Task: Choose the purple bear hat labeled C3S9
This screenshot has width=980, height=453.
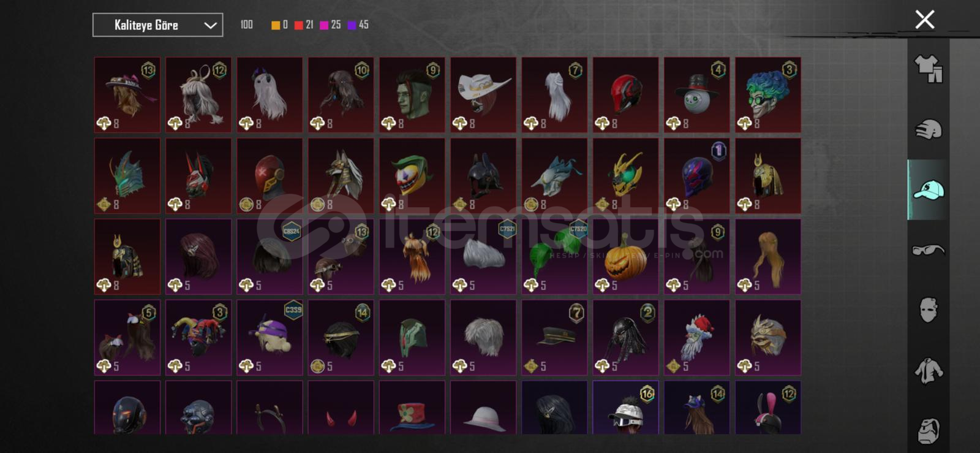Action: (269, 338)
